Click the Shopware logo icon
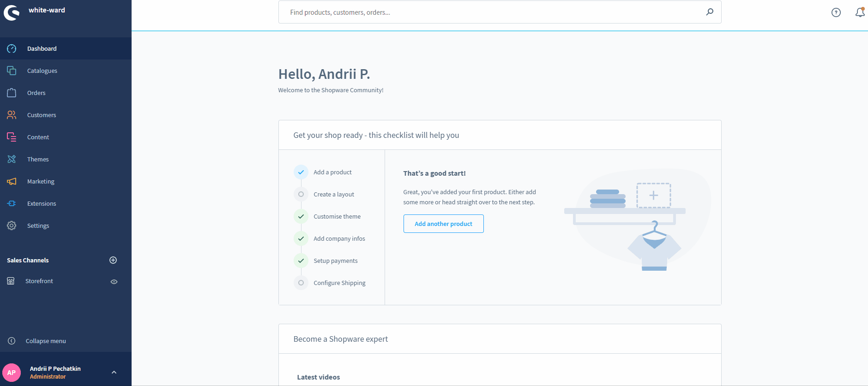868x386 pixels. 12,12
